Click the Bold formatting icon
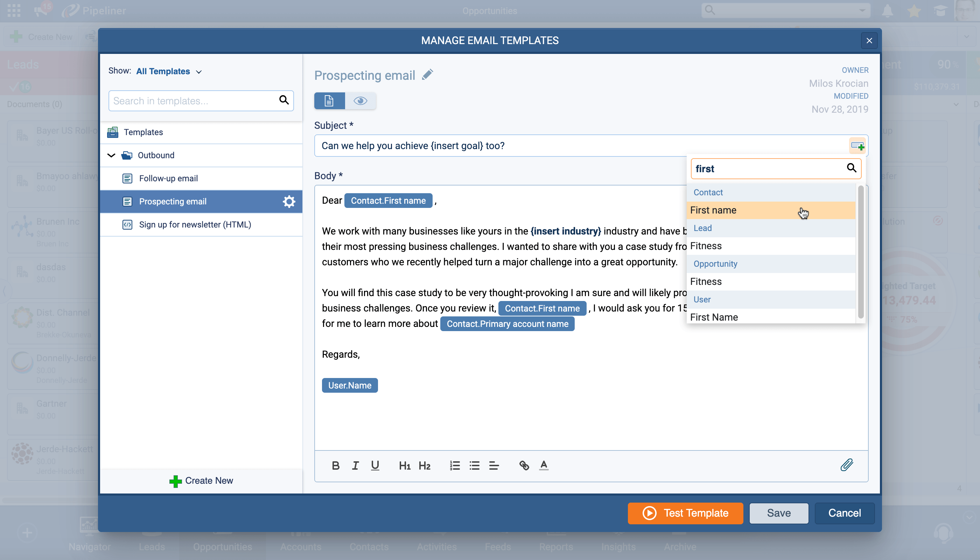The image size is (980, 560). pos(335,466)
